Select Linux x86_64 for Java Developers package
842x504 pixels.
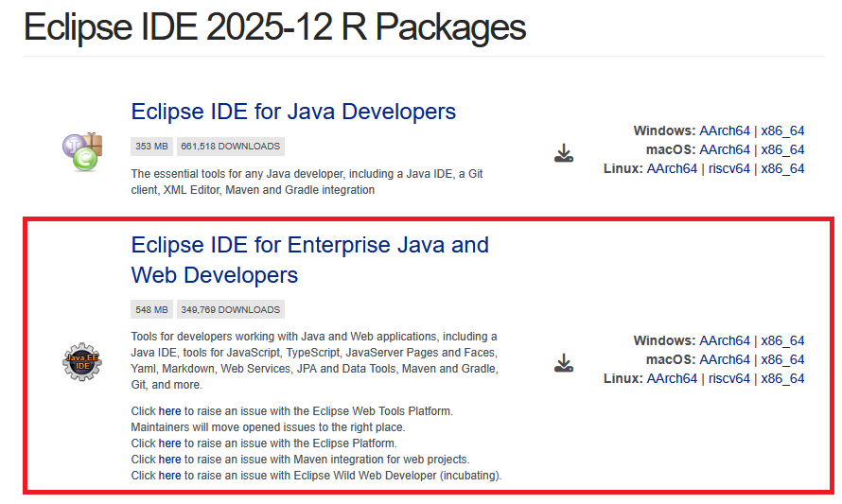[782, 168]
